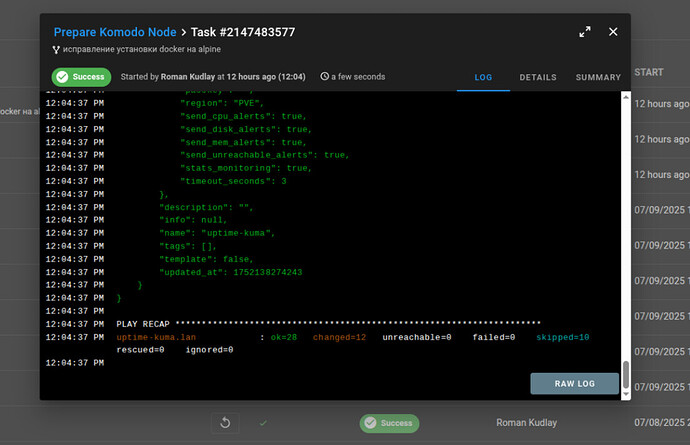The height and width of the screenshot is (445, 690).
Task: Click the "tags": [] log line
Action: tap(188, 246)
